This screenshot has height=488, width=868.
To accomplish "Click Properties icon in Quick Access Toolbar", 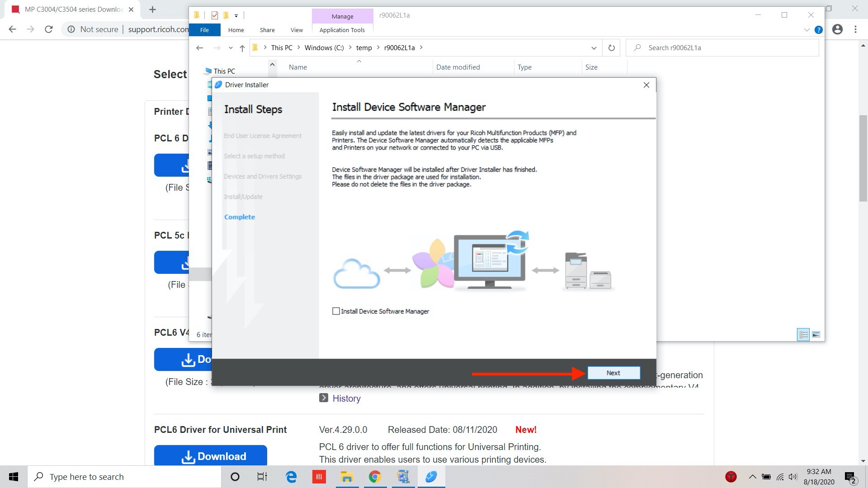I will click(215, 16).
